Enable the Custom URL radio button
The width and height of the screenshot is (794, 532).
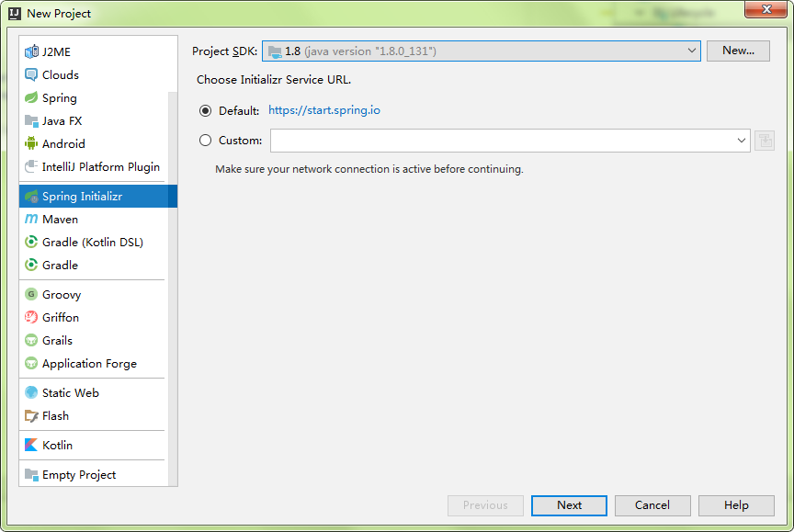(205, 141)
